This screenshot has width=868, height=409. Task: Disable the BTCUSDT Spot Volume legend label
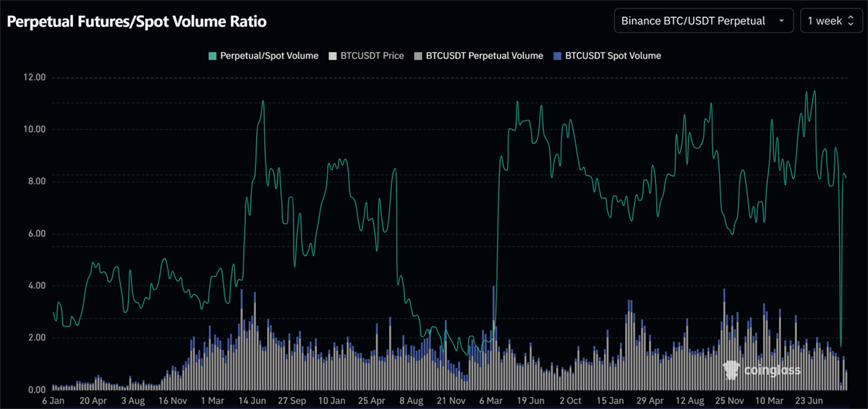[613, 56]
